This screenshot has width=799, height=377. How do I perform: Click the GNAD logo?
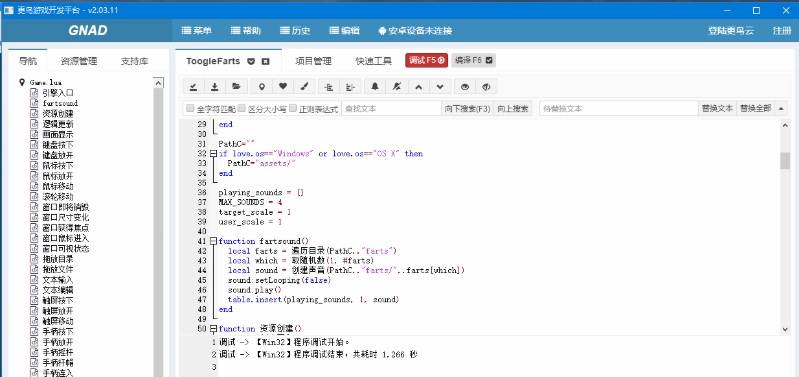coord(88,31)
